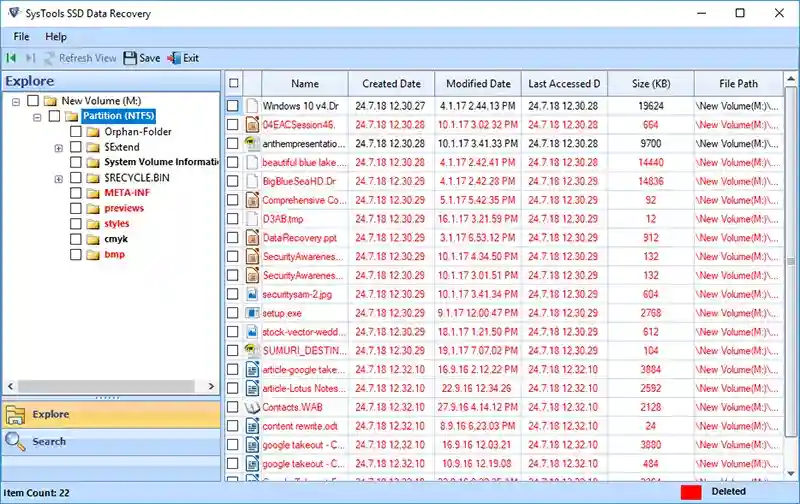Screen dimensions: 800x504
Task: Click the Search magnifier icon
Action: [x=15, y=441]
